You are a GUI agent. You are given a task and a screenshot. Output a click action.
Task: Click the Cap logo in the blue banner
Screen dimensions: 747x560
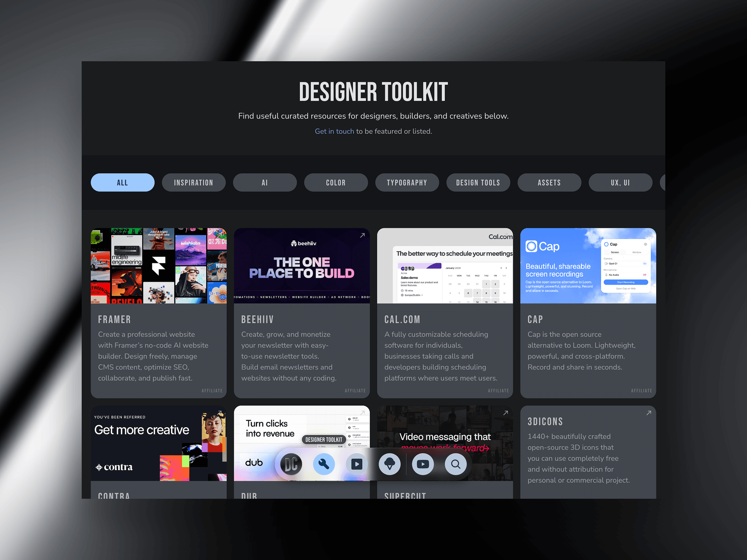point(542,247)
